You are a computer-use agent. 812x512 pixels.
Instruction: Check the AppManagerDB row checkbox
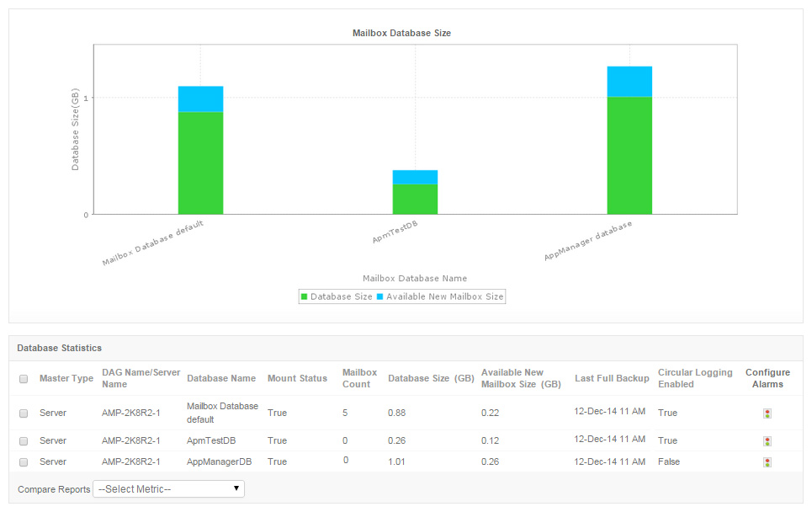[x=24, y=461]
